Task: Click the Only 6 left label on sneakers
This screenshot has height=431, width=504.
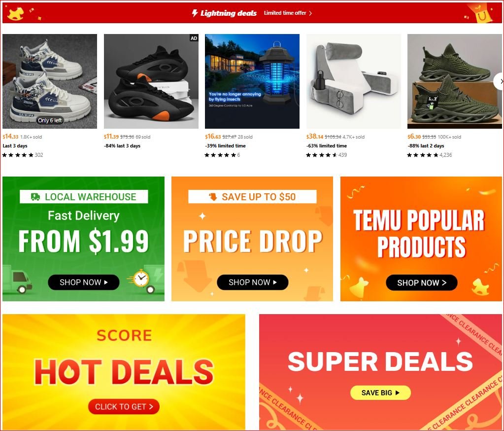Action: [x=50, y=120]
